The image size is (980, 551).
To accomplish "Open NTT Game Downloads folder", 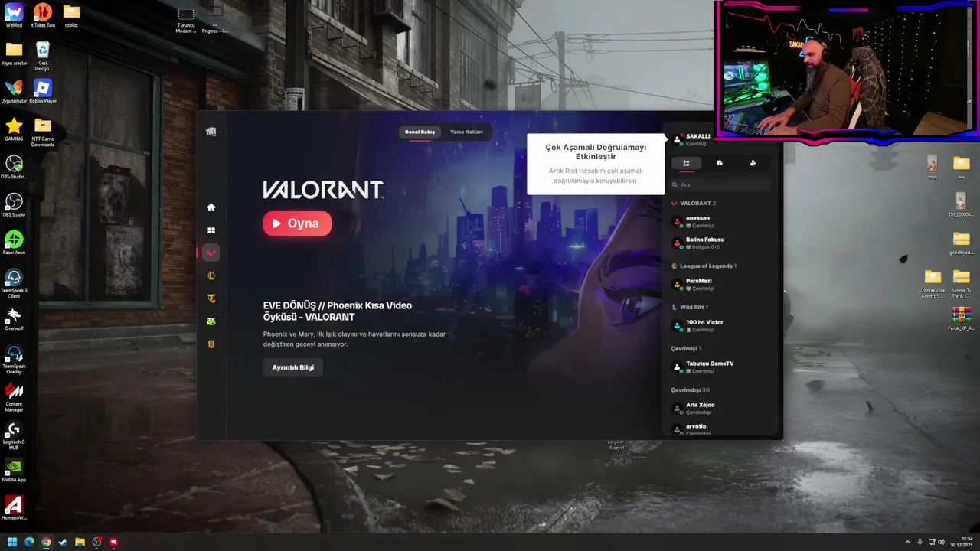I will 43,132.
